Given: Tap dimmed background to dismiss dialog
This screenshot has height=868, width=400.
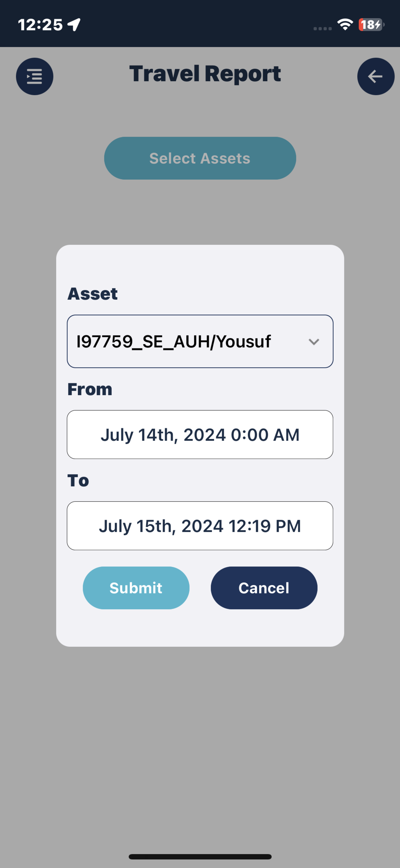Looking at the screenshot, I should pos(200,741).
